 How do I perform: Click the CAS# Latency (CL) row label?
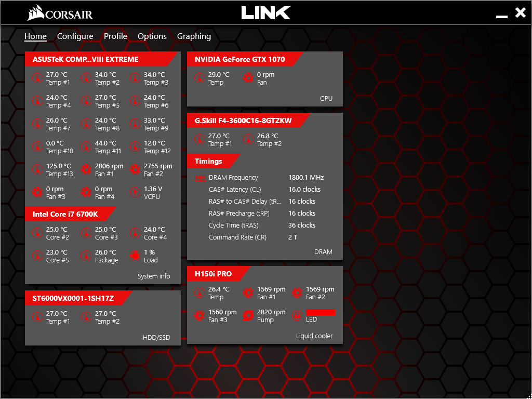pos(235,190)
